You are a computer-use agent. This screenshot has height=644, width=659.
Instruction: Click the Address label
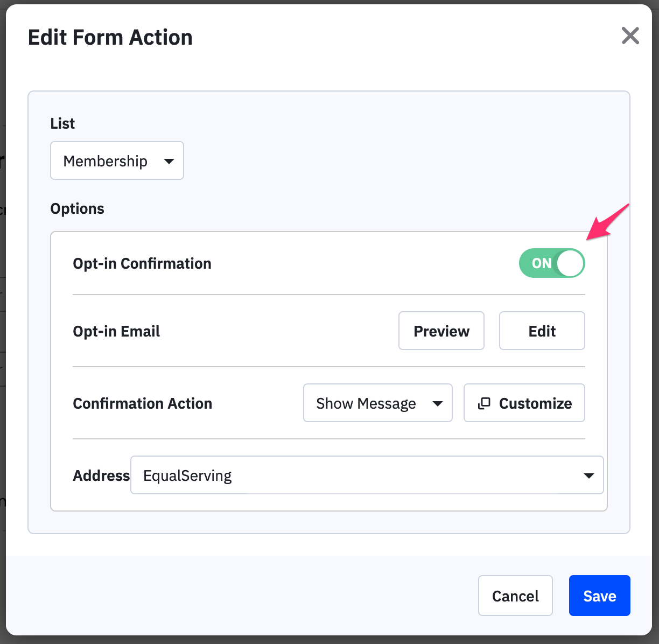click(101, 475)
